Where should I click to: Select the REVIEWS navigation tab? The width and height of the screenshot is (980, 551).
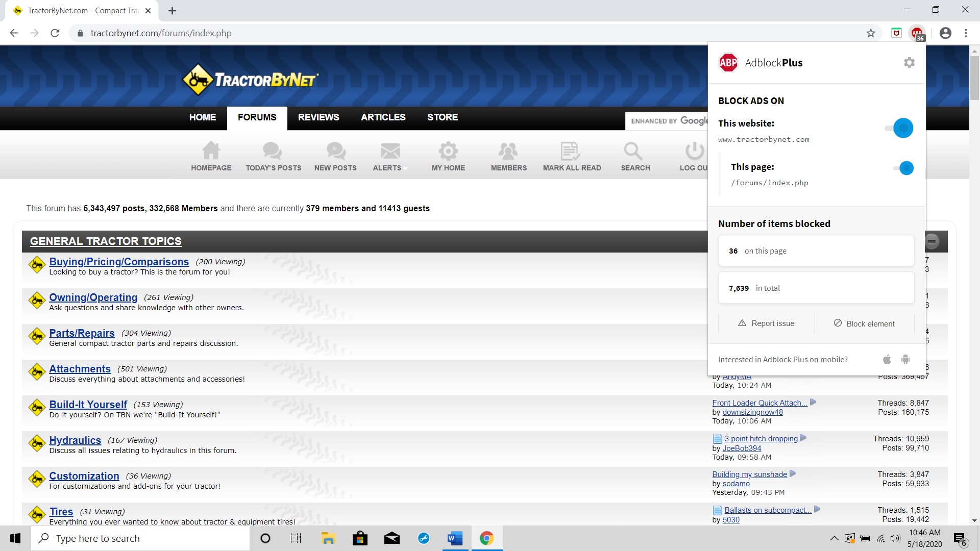point(318,117)
